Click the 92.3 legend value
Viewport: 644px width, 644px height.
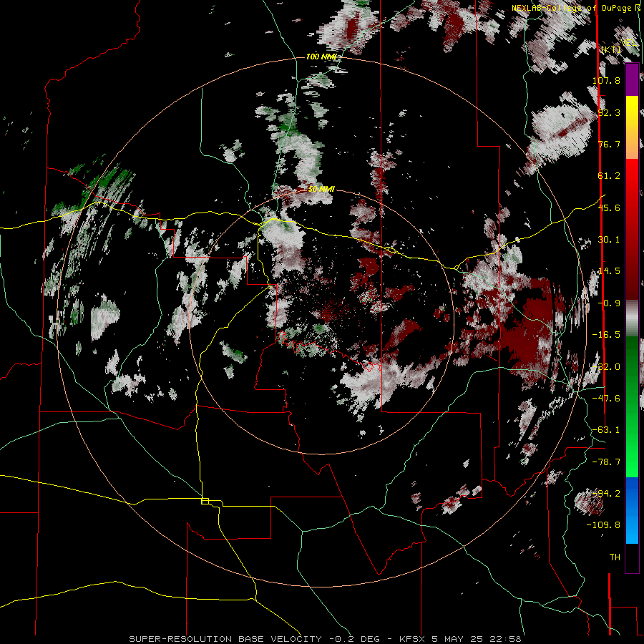609,112
